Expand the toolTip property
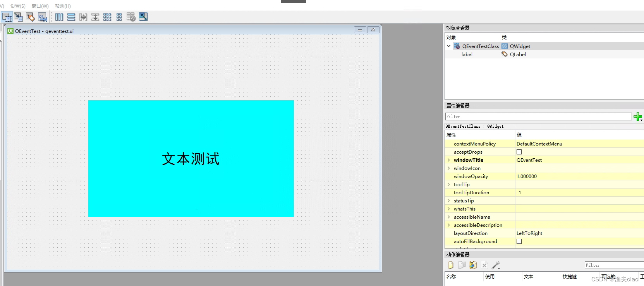644x286 pixels. point(449,185)
